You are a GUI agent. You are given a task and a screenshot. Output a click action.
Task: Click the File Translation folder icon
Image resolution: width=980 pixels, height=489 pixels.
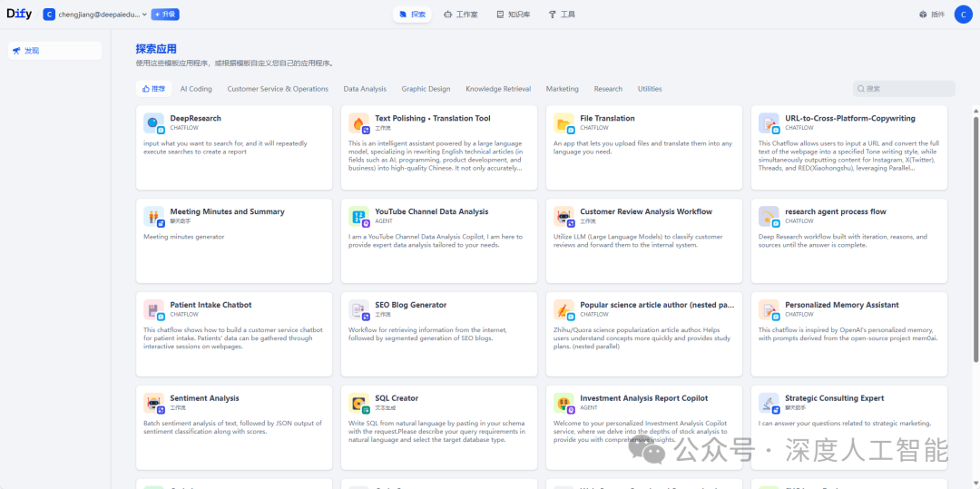pyautogui.click(x=563, y=123)
